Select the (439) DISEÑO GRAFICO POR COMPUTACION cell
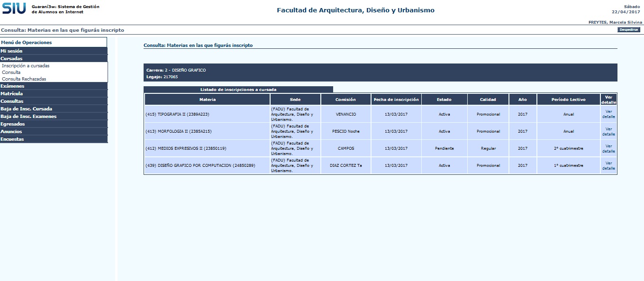Image resolution: width=644 pixels, height=281 pixels. 208,165
